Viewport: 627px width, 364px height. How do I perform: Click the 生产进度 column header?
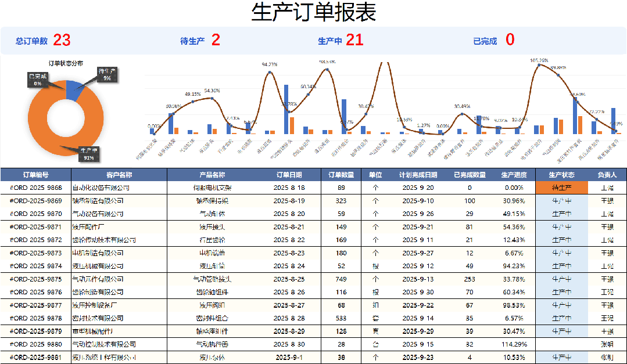514,175
